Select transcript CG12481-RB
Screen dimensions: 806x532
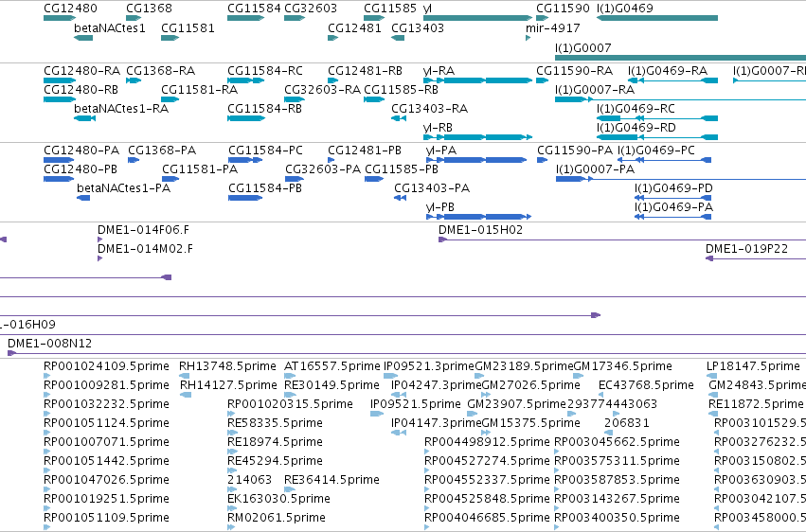333,80
